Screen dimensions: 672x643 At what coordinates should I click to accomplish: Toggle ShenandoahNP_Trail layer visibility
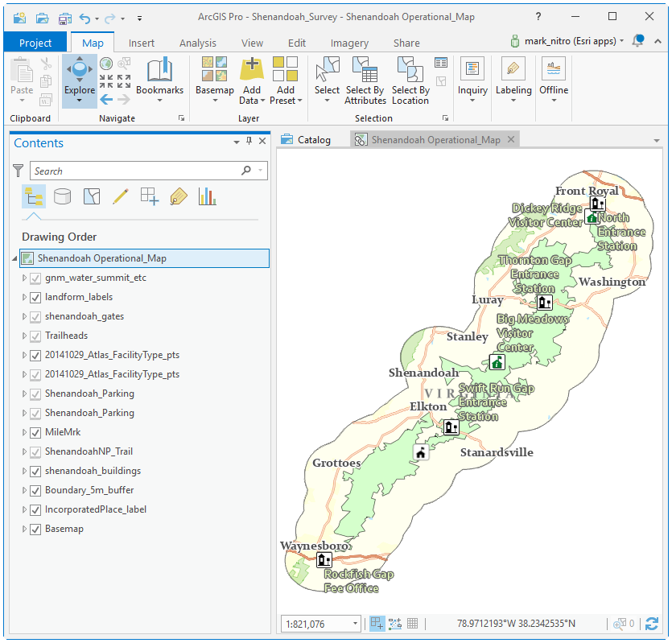tap(35, 451)
